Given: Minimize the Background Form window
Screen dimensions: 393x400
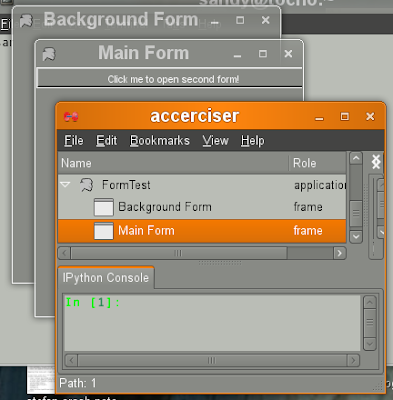Looking at the screenshot, I should pos(215,22).
